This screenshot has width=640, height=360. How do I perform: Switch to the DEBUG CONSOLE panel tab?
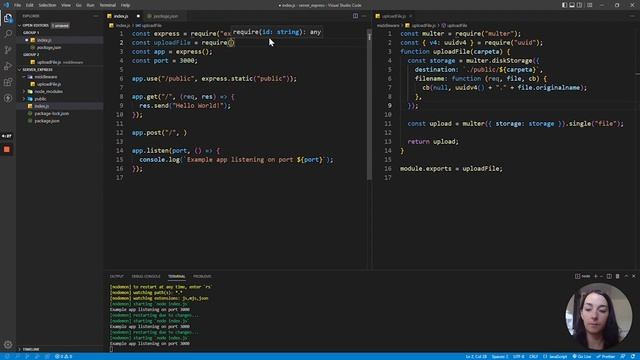146,276
